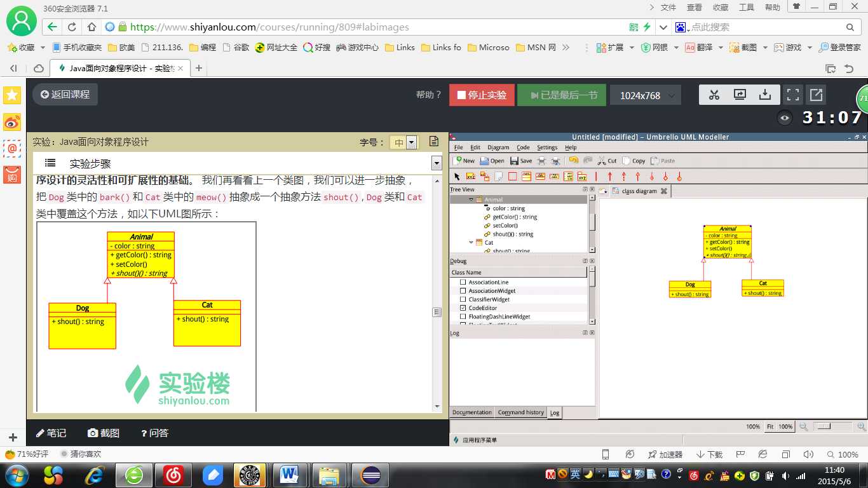Viewport: 868px width, 488px height.
Task: Click the Fit zoom button in Umbrello
Action: [770, 426]
